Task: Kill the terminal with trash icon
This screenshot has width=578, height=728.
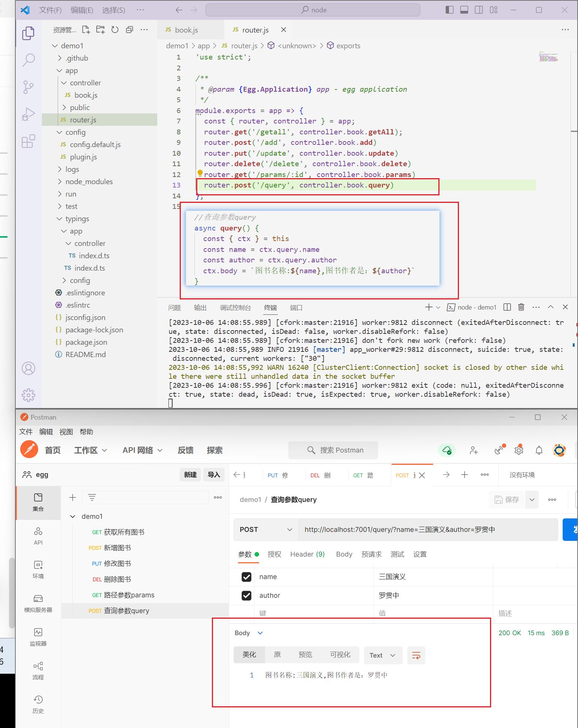Action: pos(521,307)
